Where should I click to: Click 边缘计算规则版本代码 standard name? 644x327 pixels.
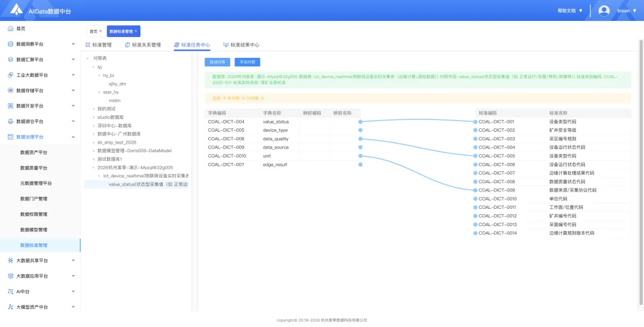[571, 233]
